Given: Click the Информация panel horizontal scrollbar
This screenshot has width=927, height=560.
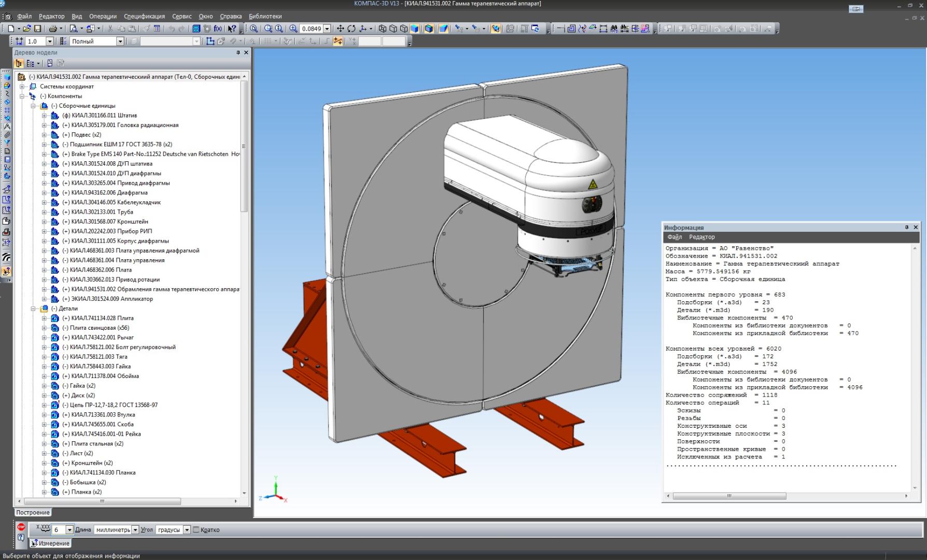Looking at the screenshot, I should (x=729, y=496).
